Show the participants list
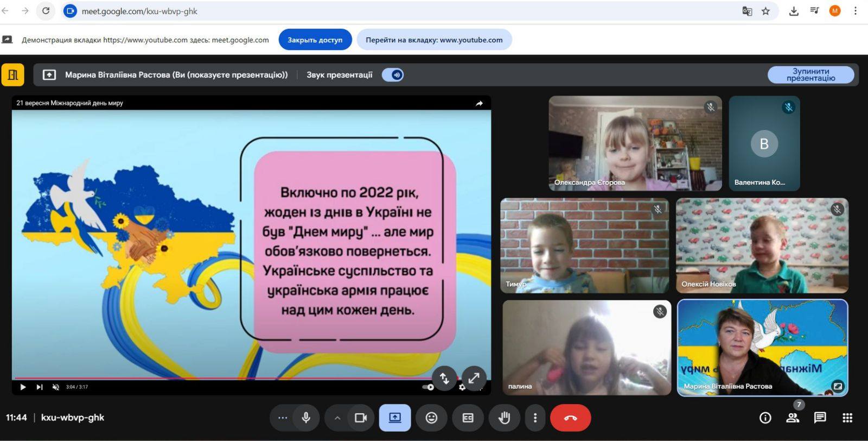 [793, 418]
